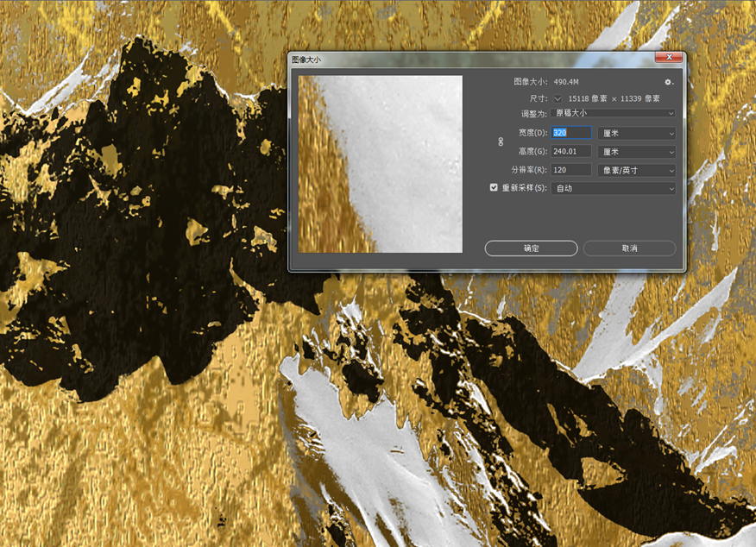Open the Fit To (调整为) dropdown

(x=613, y=113)
